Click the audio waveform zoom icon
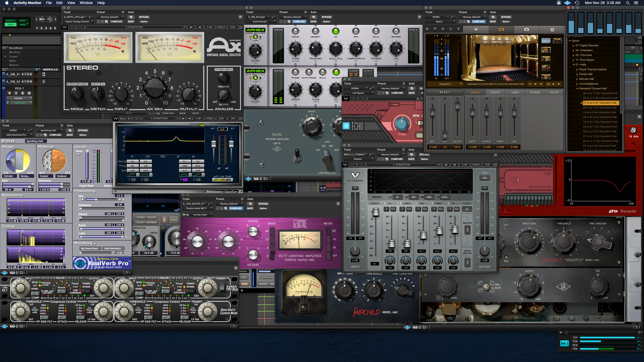 tap(42, 19)
